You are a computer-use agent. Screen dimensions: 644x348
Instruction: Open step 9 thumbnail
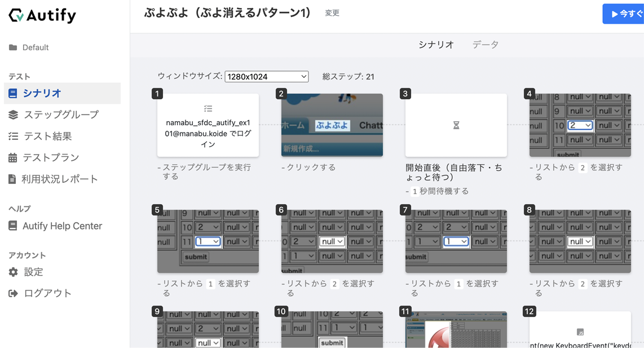point(208,329)
